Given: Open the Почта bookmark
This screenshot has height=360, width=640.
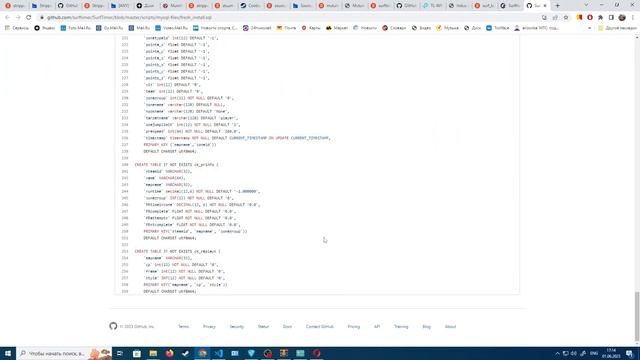Looking at the screenshot, I should 287,28.
